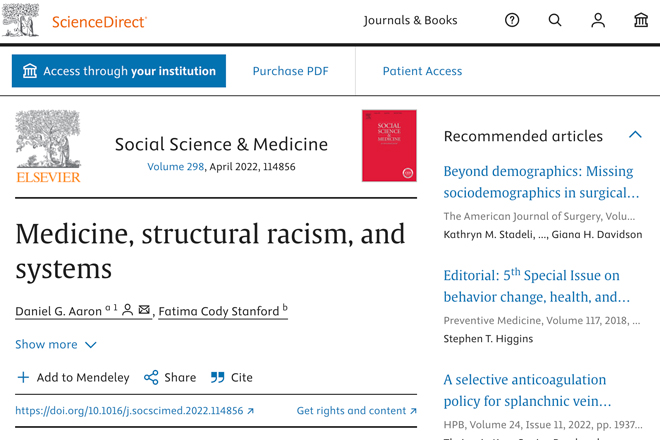Open the article DOI link
The width and height of the screenshot is (660, 440).
pos(134,411)
